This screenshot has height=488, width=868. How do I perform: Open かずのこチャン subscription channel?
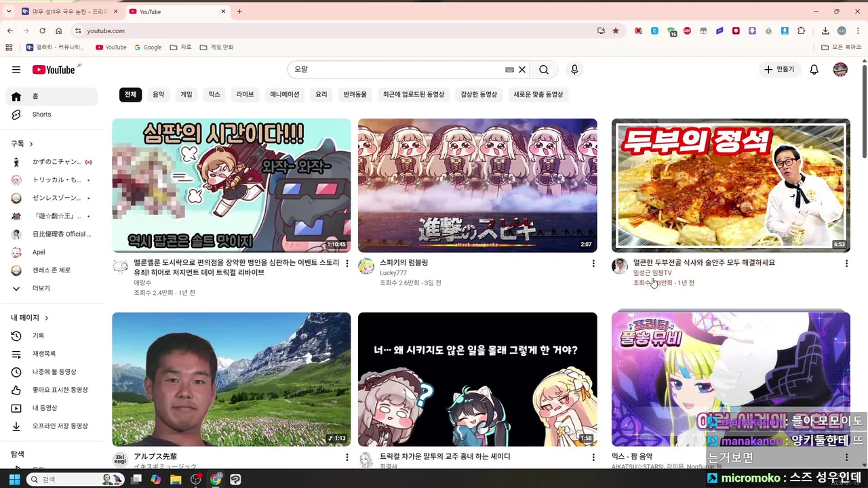(52, 162)
